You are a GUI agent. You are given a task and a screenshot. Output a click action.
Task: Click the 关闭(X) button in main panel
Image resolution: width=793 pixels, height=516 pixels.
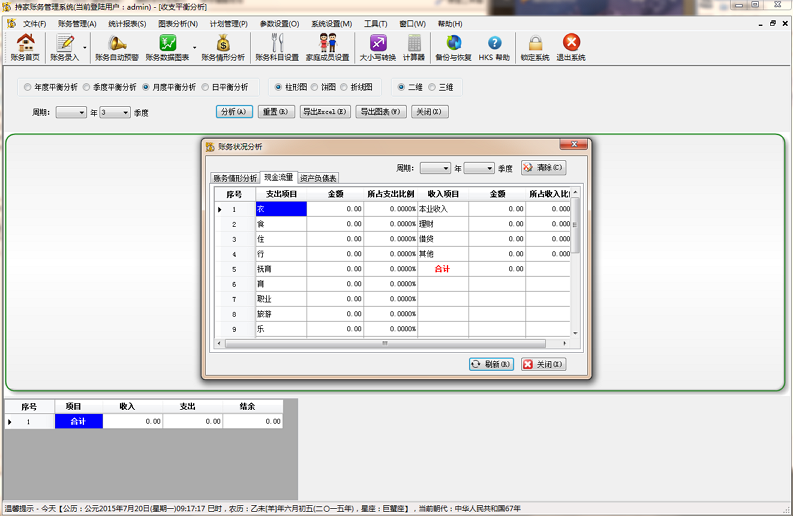click(x=429, y=112)
